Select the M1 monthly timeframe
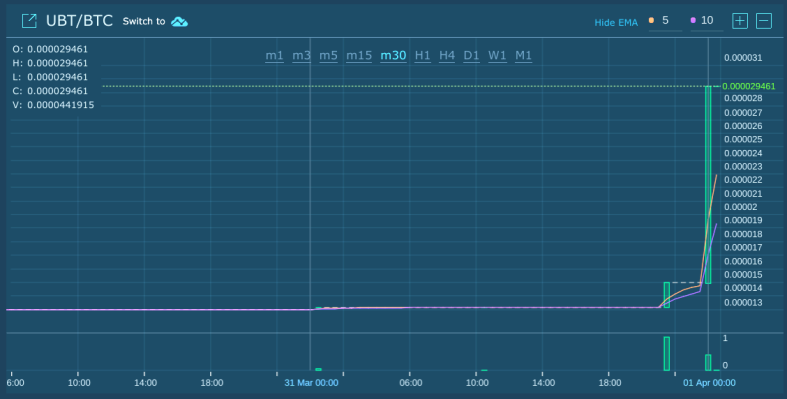 (523, 56)
